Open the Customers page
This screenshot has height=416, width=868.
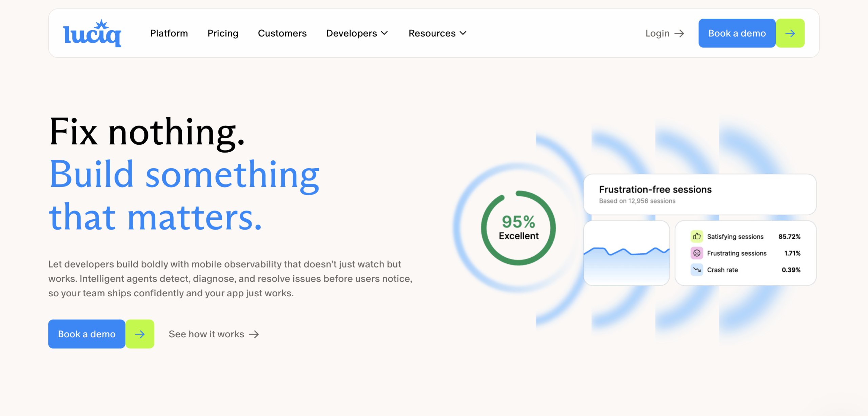(282, 33)
